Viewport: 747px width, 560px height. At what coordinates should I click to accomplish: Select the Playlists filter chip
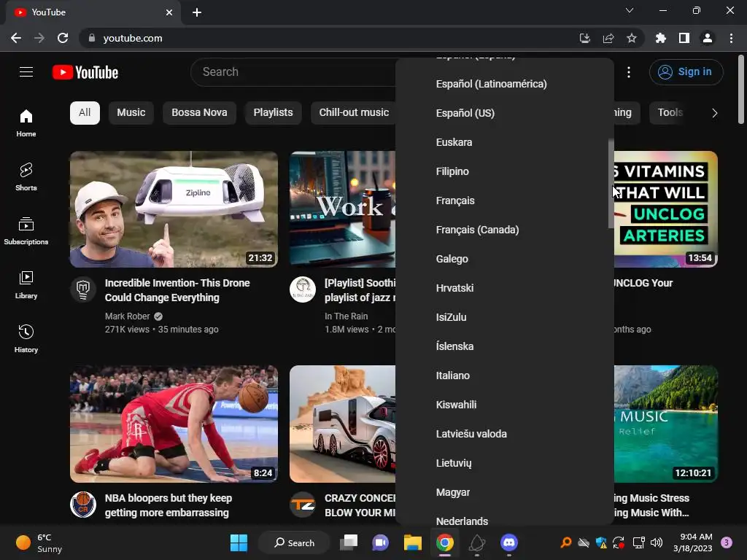click(x=273, y=113)
